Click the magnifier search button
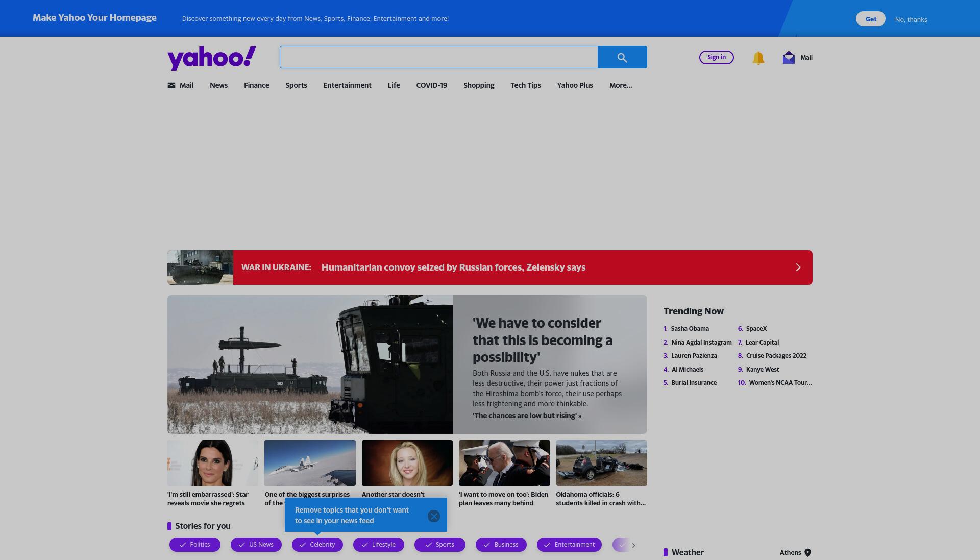 pos(622,57)
